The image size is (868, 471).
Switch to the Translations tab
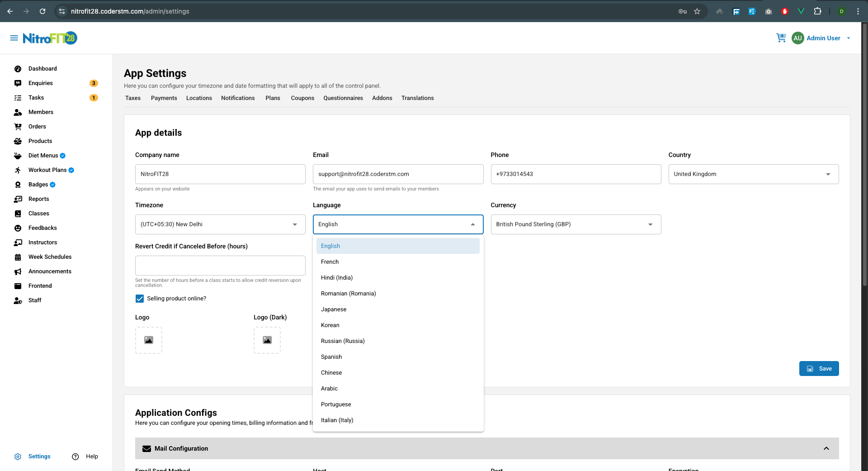(417, 98)
